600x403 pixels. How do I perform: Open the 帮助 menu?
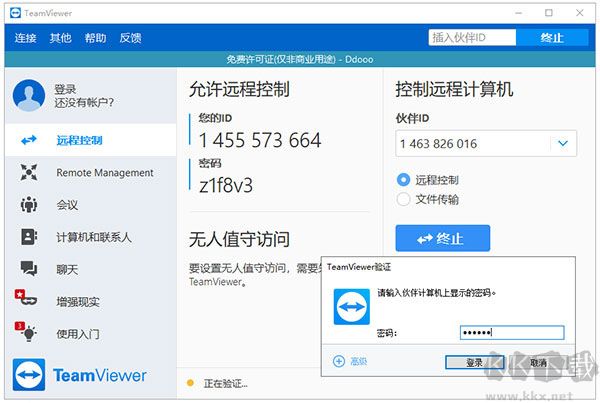pyautogui.click(x=95, y=38)
